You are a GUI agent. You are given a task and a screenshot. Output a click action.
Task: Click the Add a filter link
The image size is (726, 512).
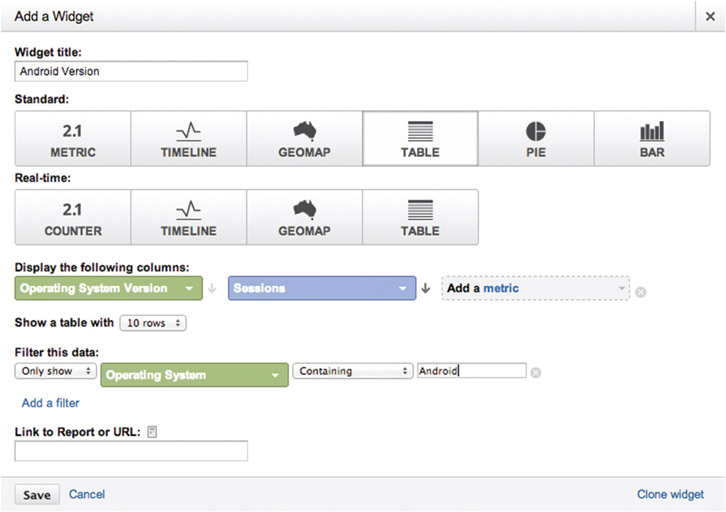pyautogui.click(x=50, y=403)
